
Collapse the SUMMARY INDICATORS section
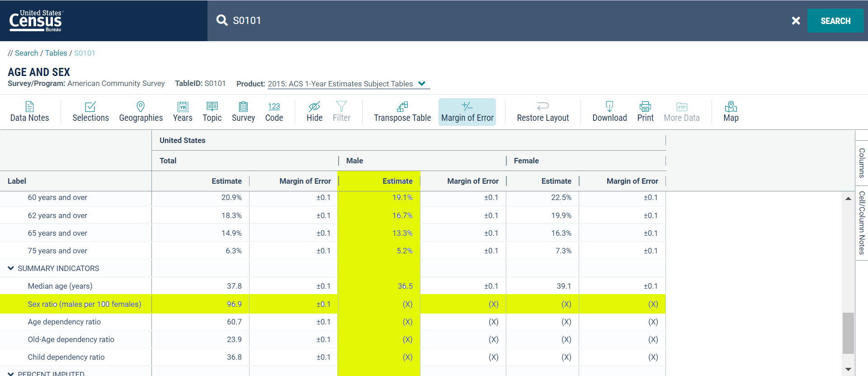11,268
